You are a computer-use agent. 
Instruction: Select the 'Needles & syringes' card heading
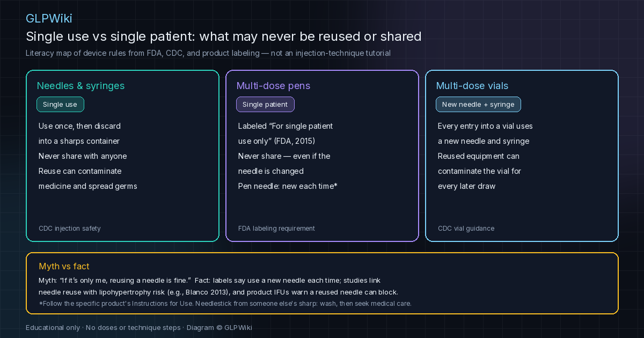[x=80, y=86]
